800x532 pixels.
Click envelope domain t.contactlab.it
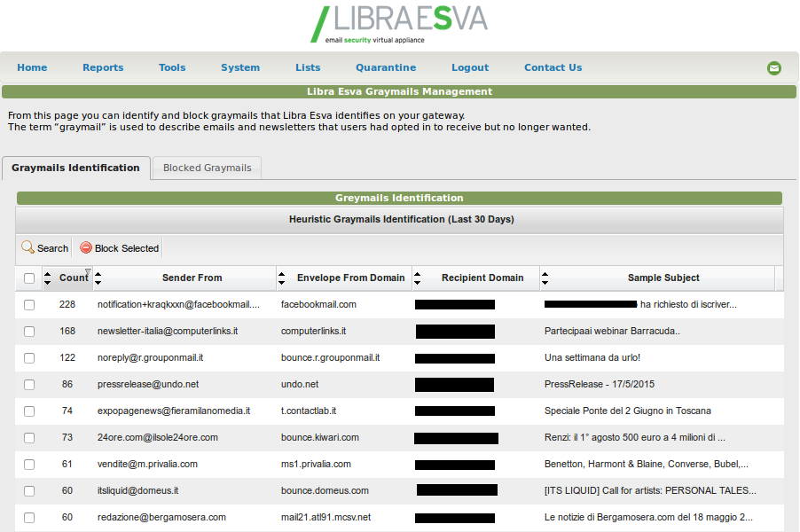[309, 411]
